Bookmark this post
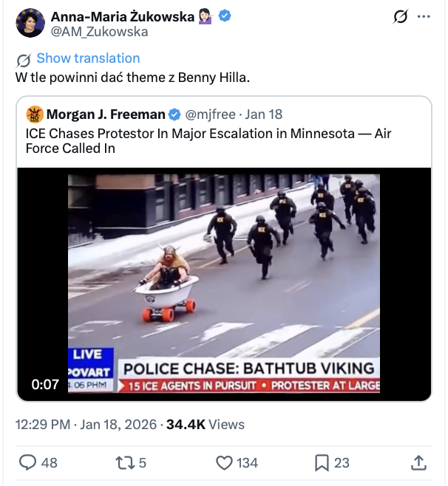The height and width of the screenshot is (486, 448). point(322,462)
